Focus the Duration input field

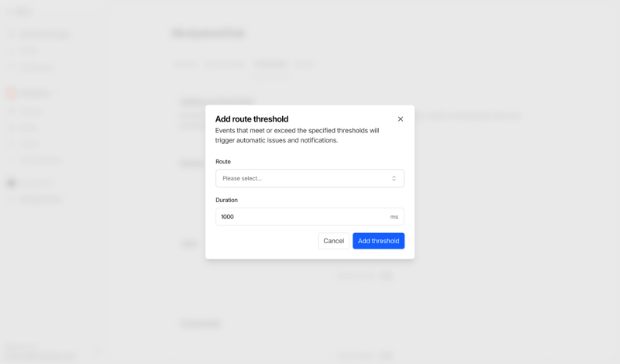[x=302, y=217]
